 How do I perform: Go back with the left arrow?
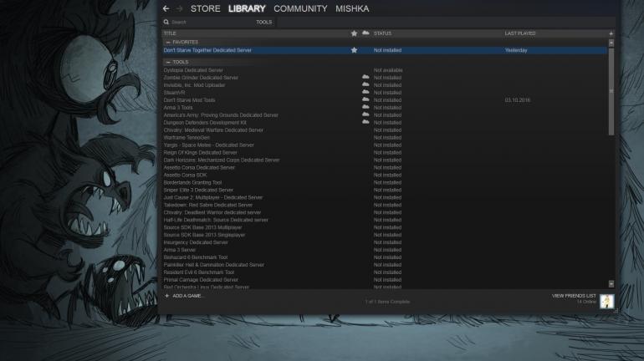coord(166,8)
